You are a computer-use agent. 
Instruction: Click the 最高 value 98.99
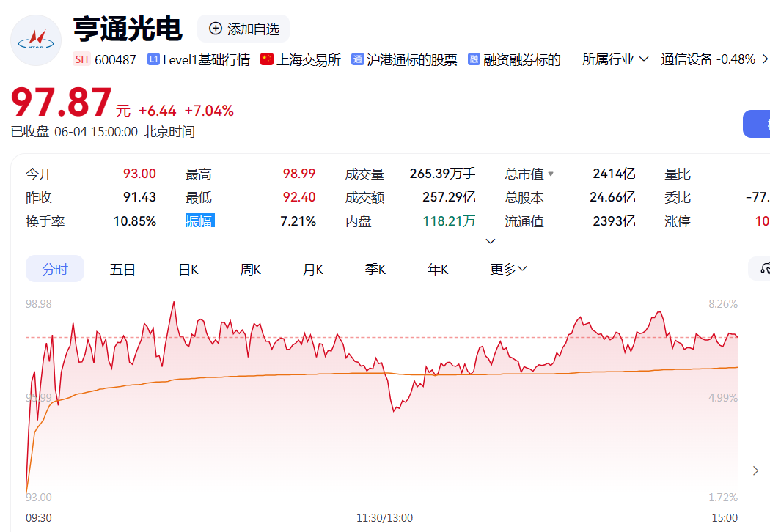[x=299, y=174]
